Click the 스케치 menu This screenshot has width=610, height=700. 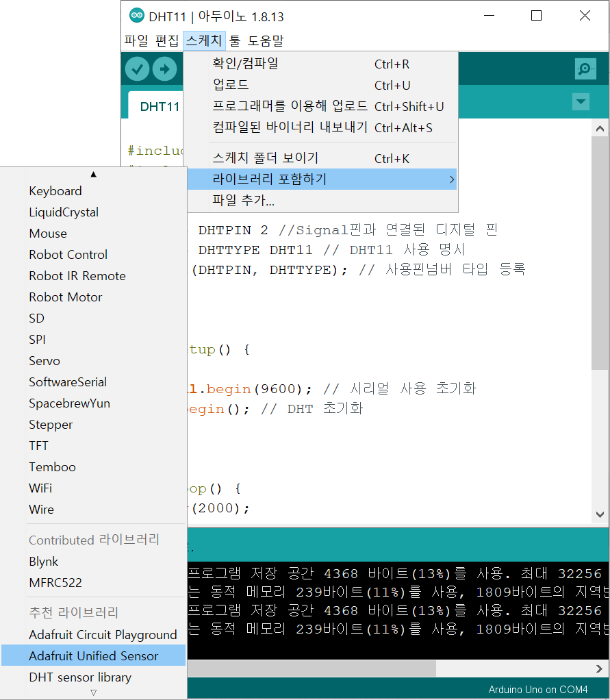(204, 40)
